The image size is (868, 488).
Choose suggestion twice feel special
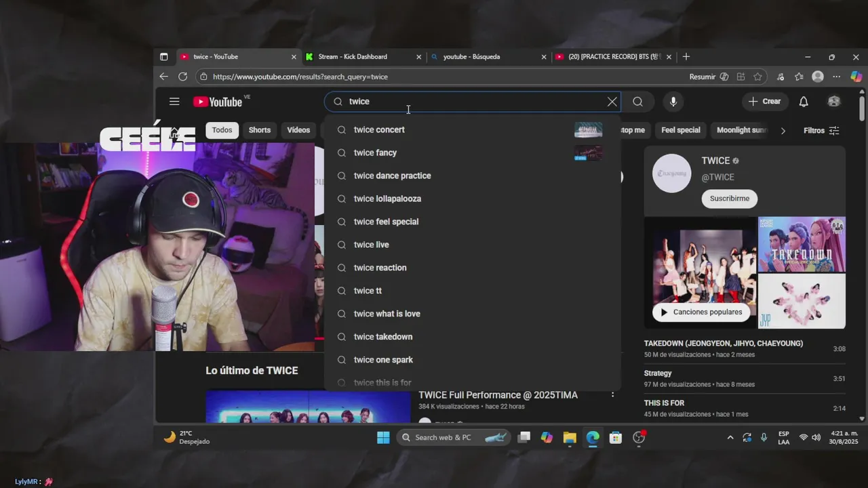click(472, 222)
